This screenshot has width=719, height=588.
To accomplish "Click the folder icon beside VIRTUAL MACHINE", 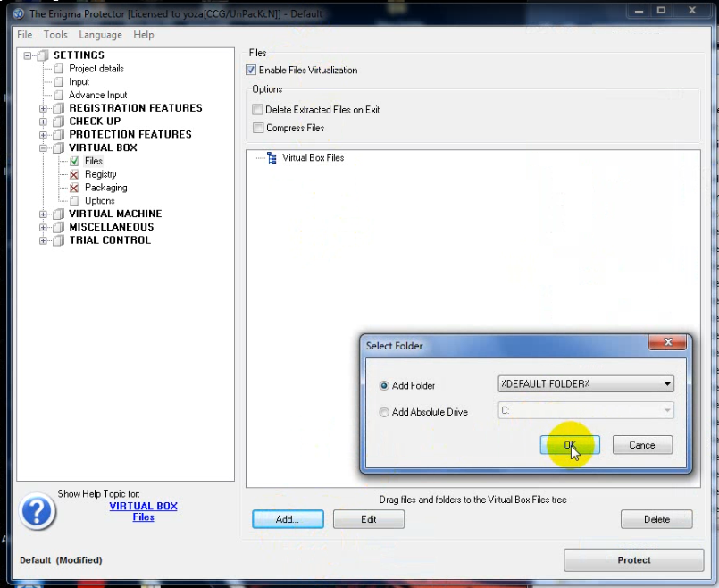I will 59,214.
